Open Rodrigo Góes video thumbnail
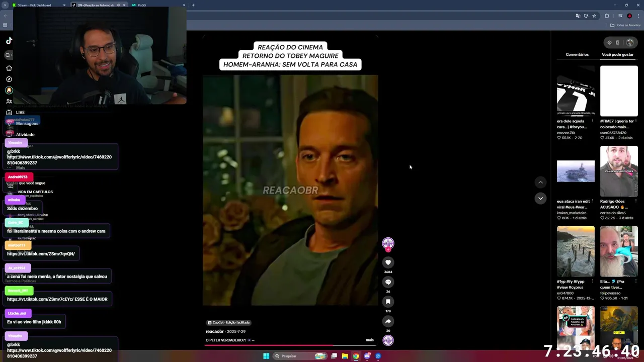The image size is (644, 362). pos(619,171)
